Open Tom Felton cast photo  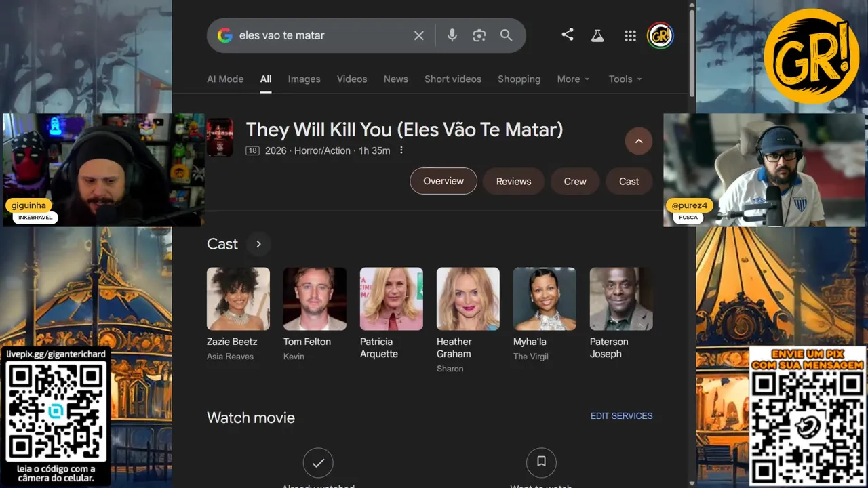315,299
